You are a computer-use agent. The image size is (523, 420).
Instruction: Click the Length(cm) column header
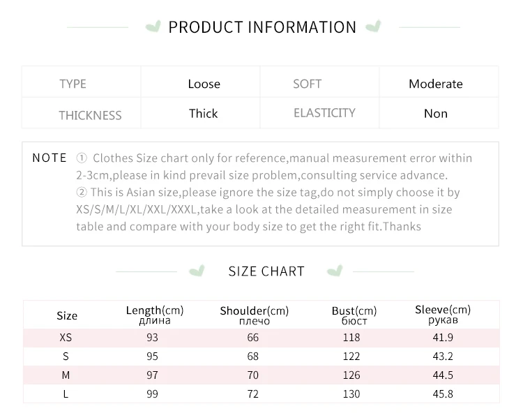click(x=155, y=315)
